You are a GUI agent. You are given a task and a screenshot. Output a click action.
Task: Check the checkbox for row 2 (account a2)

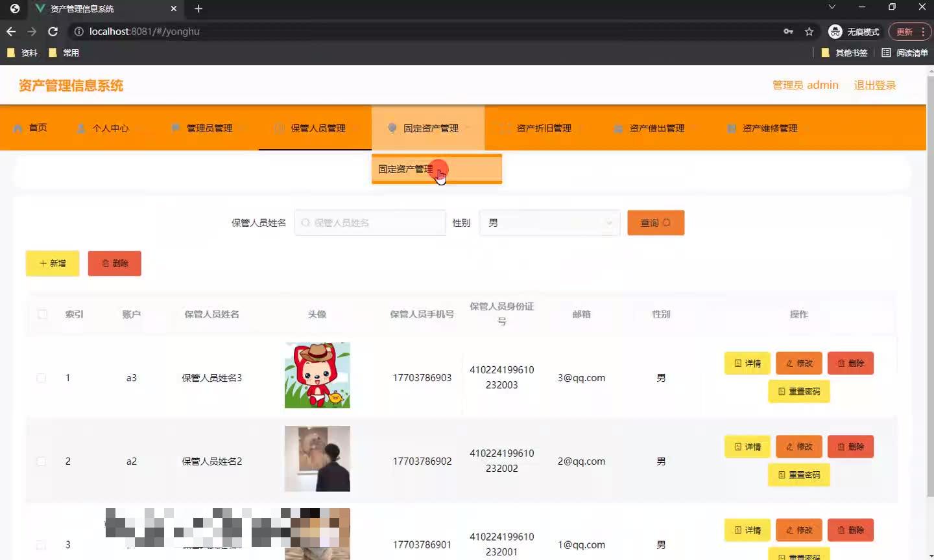41,461
